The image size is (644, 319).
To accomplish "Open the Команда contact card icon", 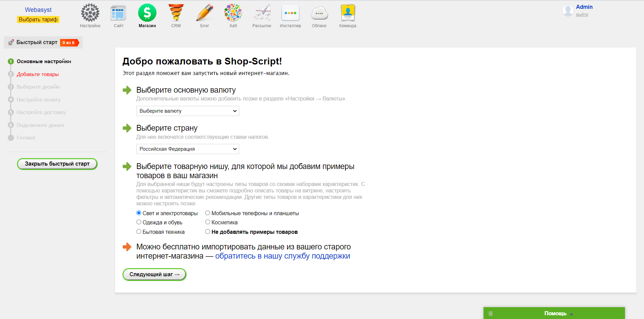I will (348, 13).
